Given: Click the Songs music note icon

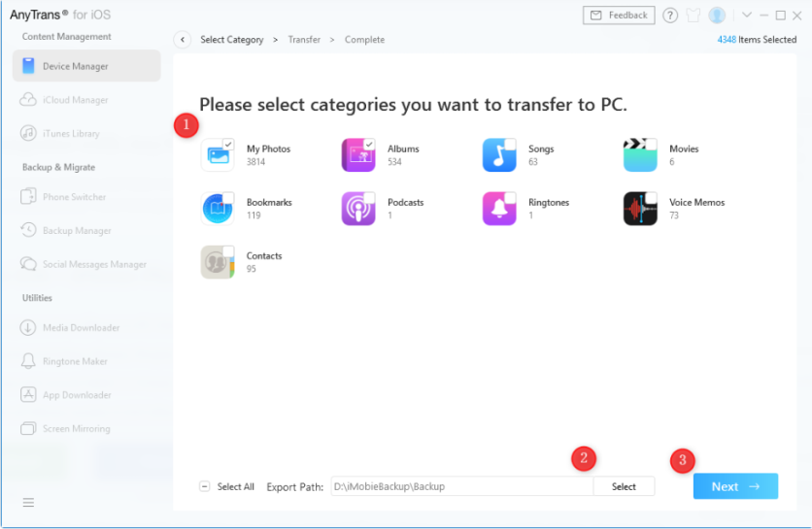Looking at the screenshot, I should (499, 154).
